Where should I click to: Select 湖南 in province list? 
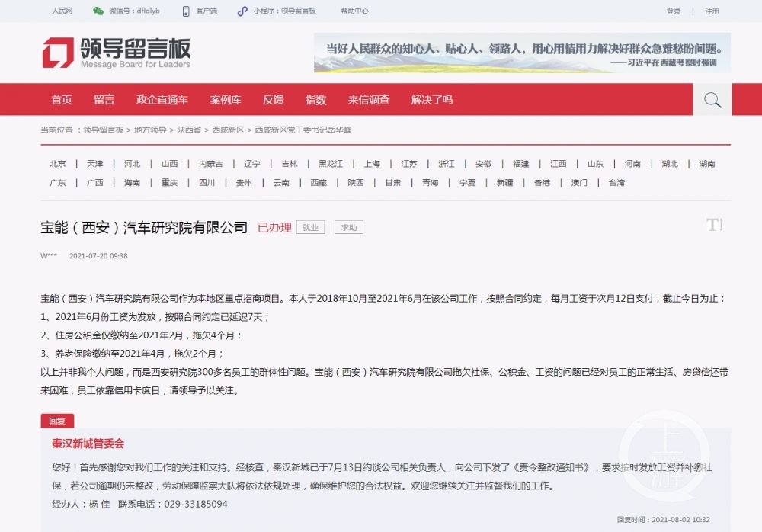(x=707, y=164)
